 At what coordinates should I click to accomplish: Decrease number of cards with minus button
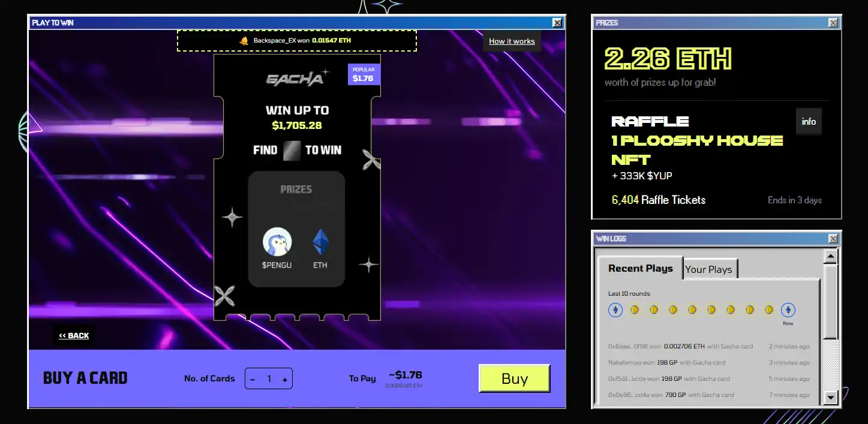point(253,379)
